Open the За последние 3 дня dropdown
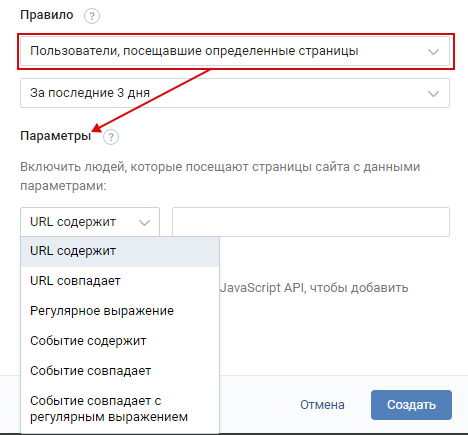Image resolution: width=468 pixels, height=435 pixels. click(235, 93)
